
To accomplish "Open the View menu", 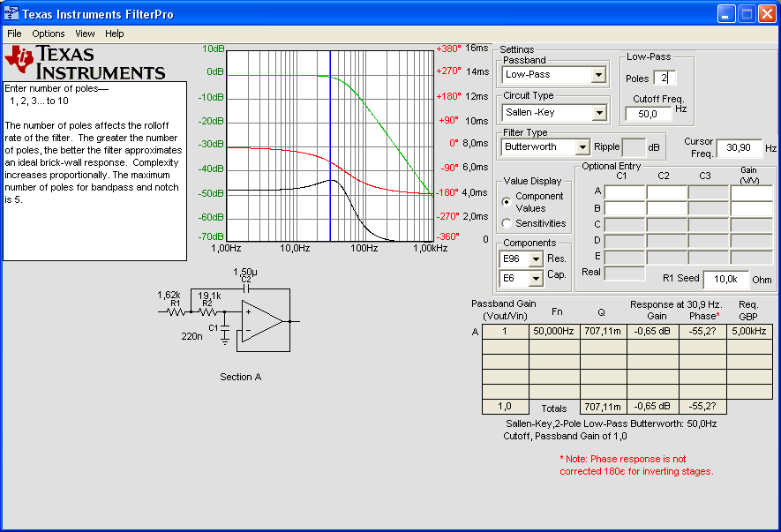I will click(85, 34).
